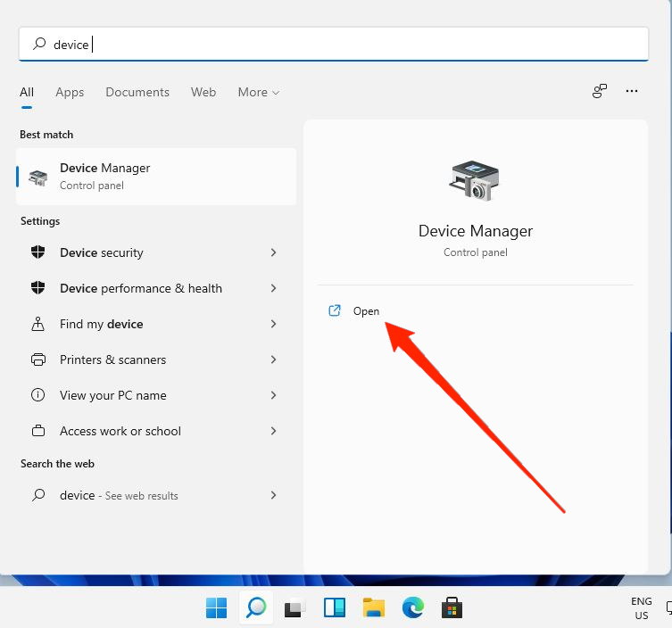The image size is (672, 628).
Task: Click the Windows Start button in taskbar
Action: coord(216,608)
